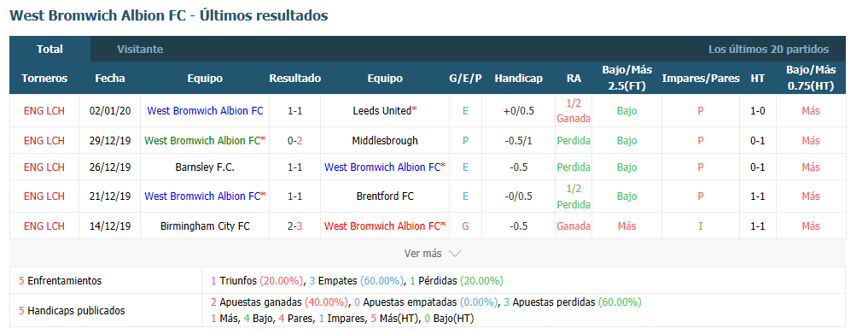Click the Fecha column header
The image size is (868, 334).
(x=109, y=78)
